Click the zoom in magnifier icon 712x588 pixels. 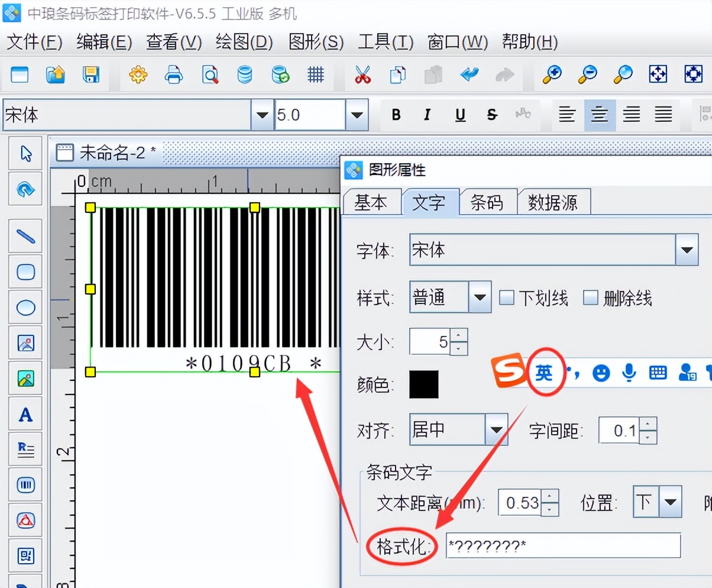(551, 75)
